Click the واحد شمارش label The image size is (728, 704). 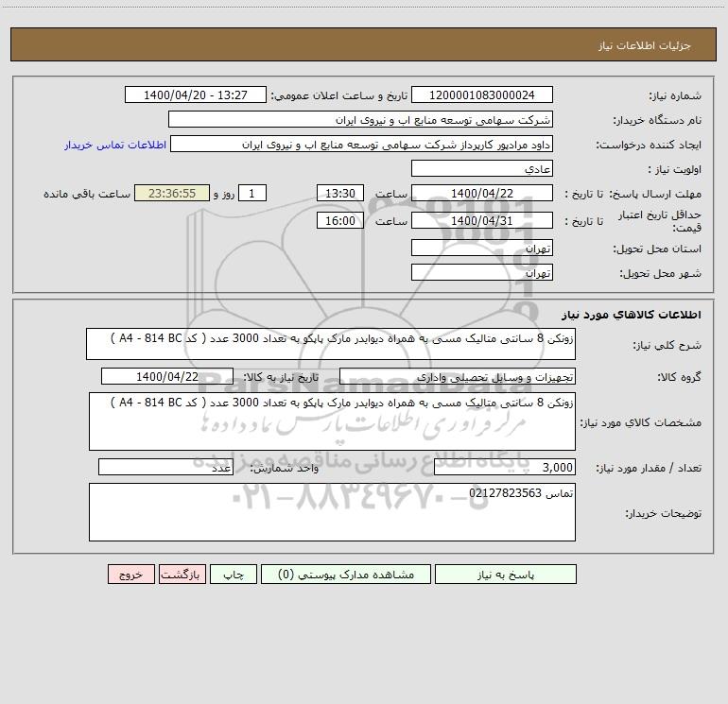(x=285, y=468)
